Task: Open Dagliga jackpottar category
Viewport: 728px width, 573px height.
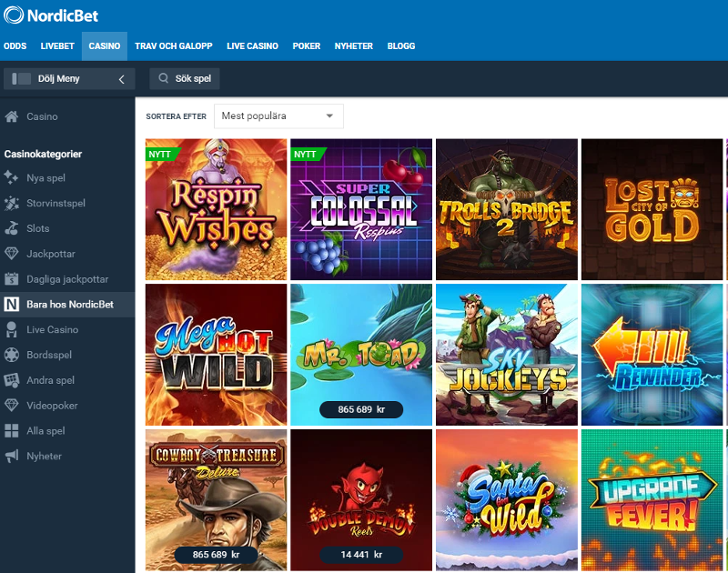Action: click(x=67, y=279)
